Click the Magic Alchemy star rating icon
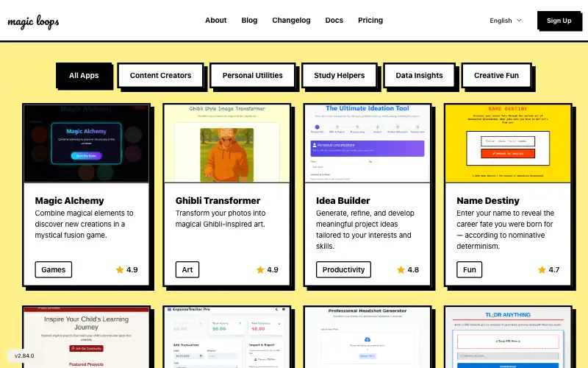This screenshot has width=588, height=368. coord(120,269)
